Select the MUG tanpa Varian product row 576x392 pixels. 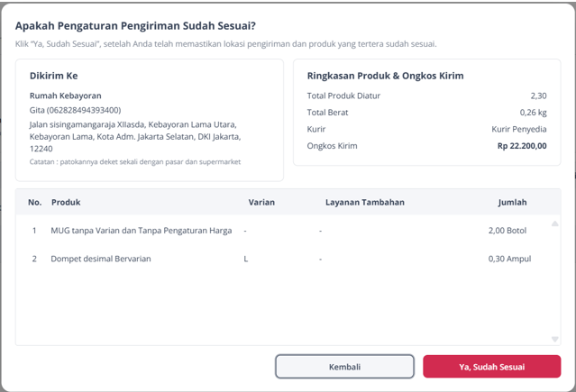[288, 231]
